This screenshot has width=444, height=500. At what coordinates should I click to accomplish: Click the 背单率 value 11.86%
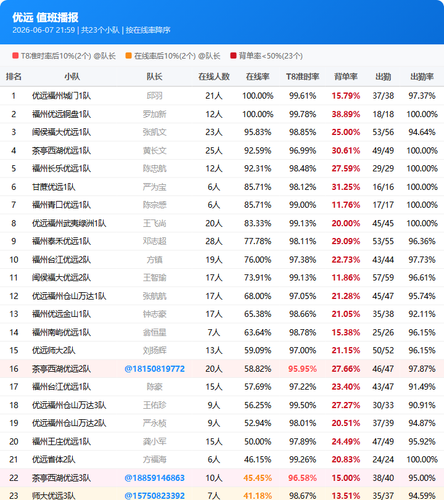point(346,278)
